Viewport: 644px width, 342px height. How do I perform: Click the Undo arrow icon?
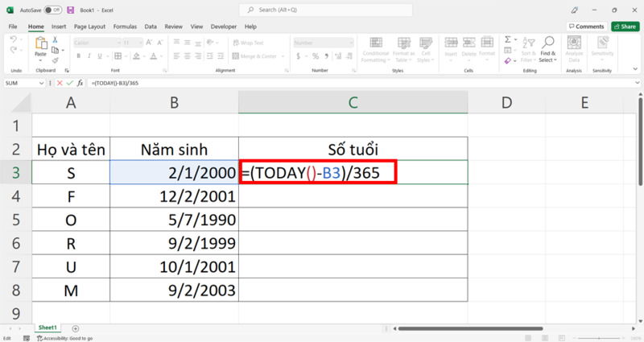tap(13, 39)
